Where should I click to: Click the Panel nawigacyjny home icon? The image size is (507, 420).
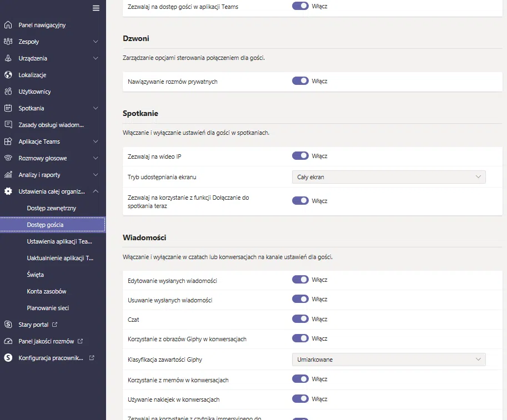click(8, 25)
